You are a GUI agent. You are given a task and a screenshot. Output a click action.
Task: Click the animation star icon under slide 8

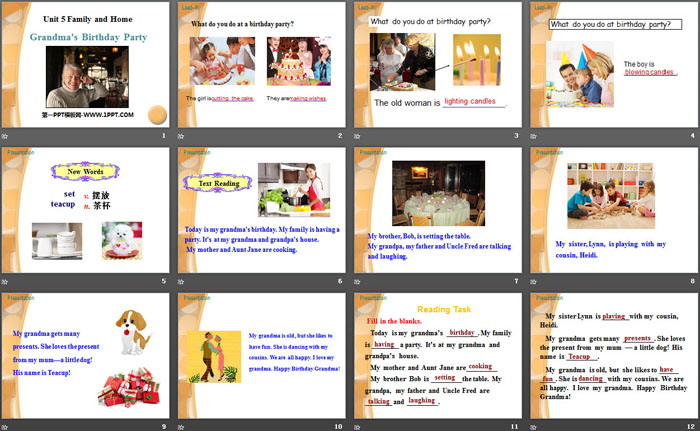tap(533, 281)
